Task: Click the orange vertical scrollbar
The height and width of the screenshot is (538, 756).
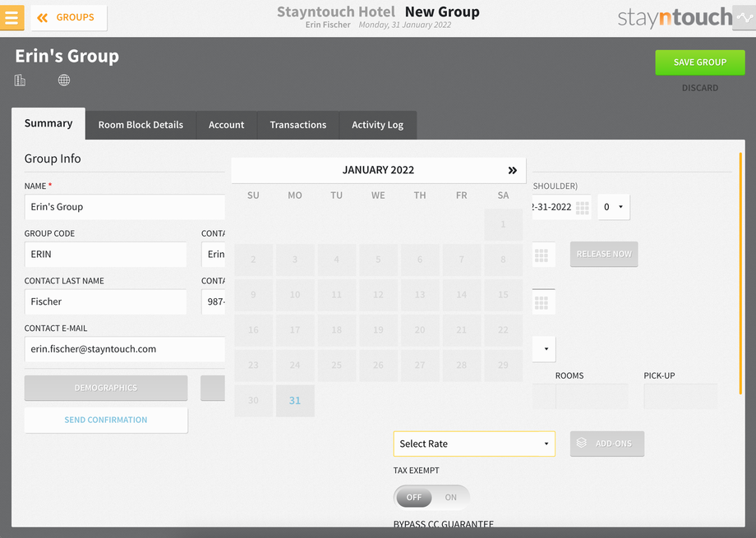Action: [740, 274]
